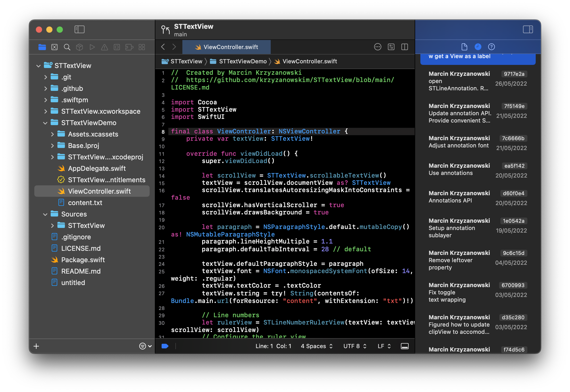Select commit 6700993 Fix toggle text wrapping
Screen dimensions: 570x392
[478, 292]
